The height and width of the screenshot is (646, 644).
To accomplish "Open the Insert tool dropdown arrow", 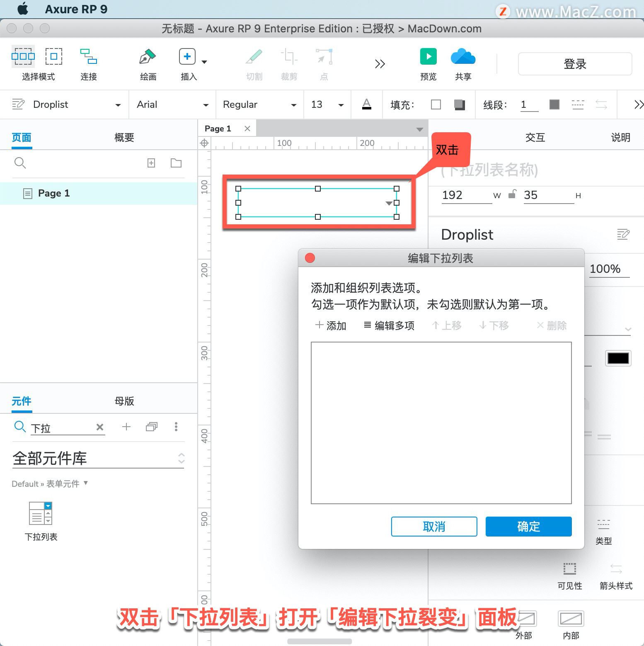I will [x=204, y=62].
